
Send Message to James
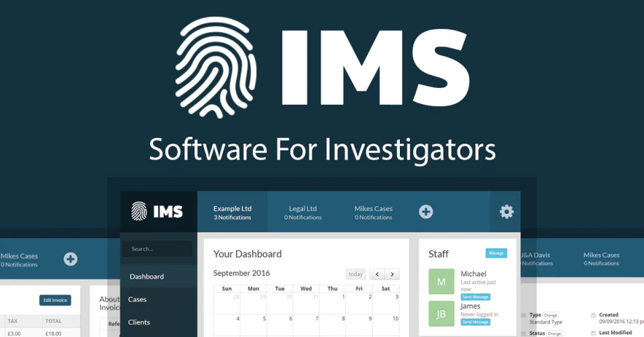(475, 322)
